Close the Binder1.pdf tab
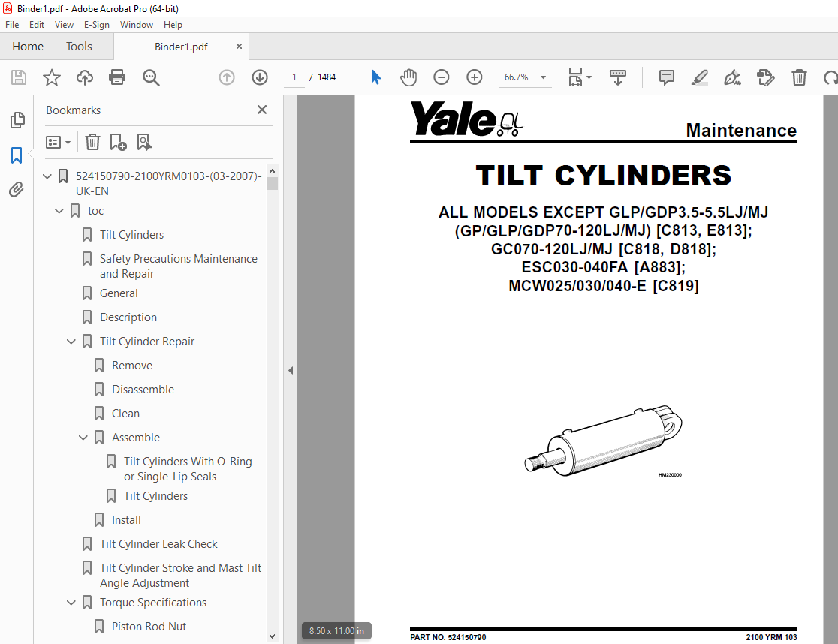838x644 pixels. pos(239,47)
